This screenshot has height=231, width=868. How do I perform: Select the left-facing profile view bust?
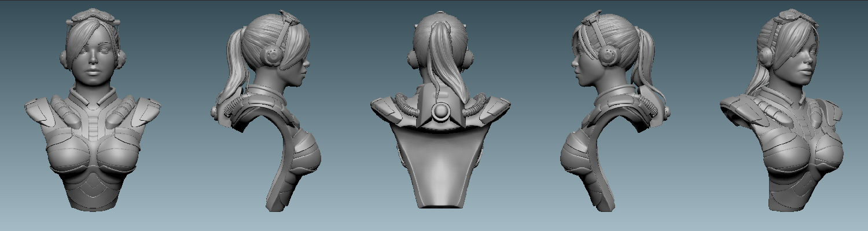coord(613,115)
